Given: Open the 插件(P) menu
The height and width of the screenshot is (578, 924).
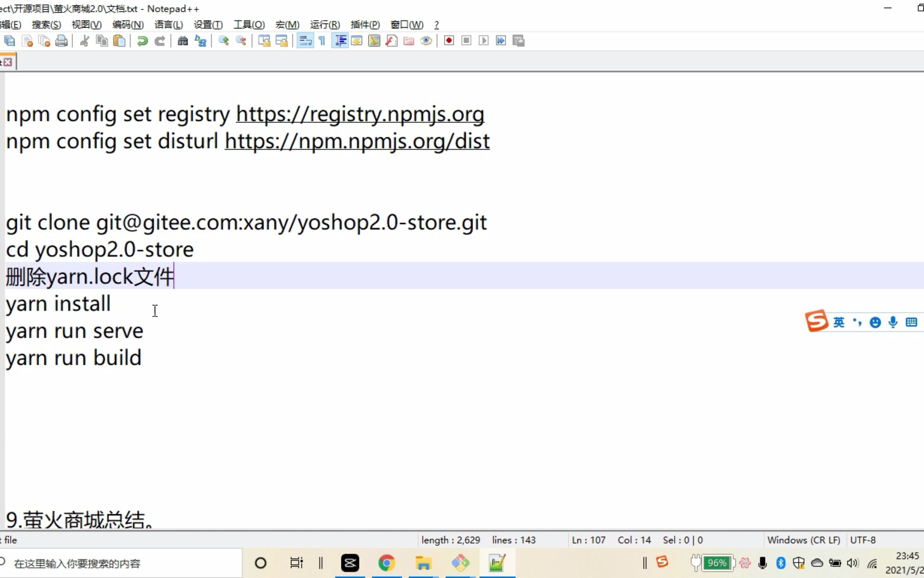Looking at the screenshot, I should [x=365, y=25].
